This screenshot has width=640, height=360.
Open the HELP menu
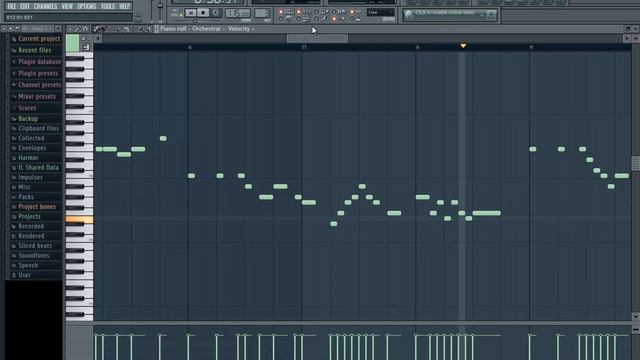pos(124,7)
